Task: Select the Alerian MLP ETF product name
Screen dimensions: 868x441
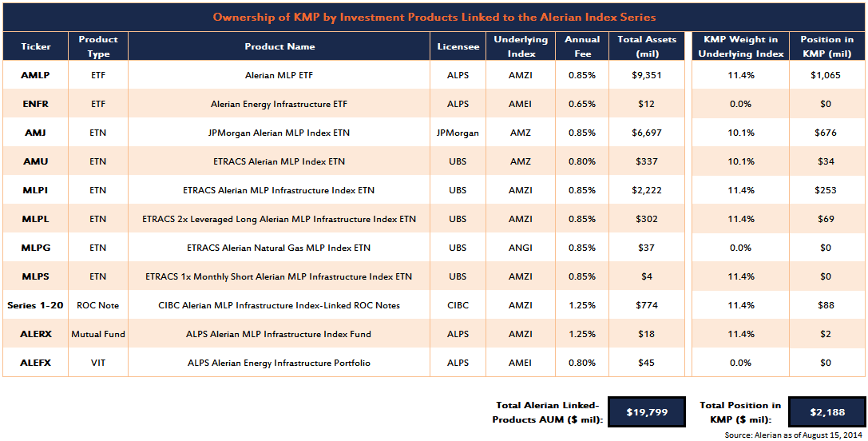Action: (279, 75)
